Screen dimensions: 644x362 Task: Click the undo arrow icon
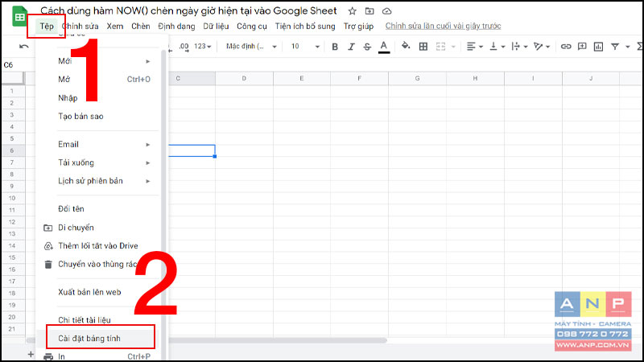(24, 47)
